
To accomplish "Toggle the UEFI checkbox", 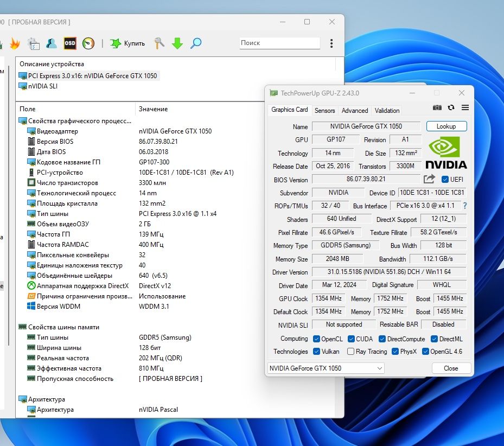I will tap(445, 180).
